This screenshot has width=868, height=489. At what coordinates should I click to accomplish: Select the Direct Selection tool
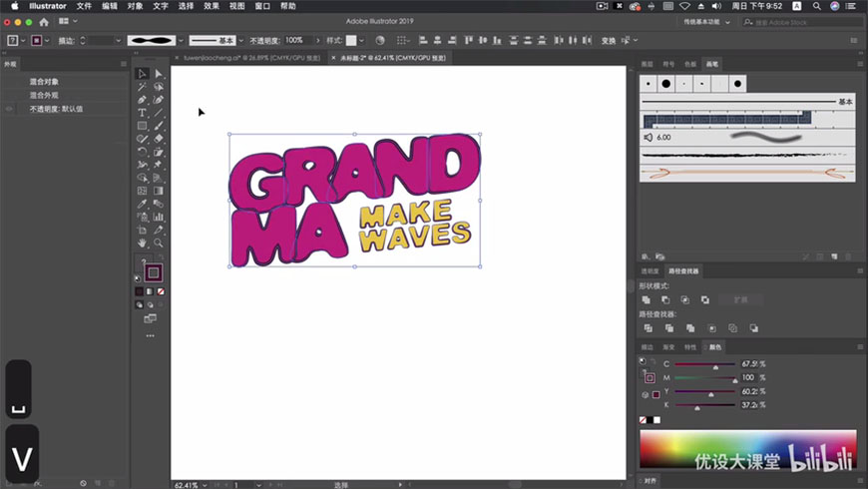coord(159,74)
